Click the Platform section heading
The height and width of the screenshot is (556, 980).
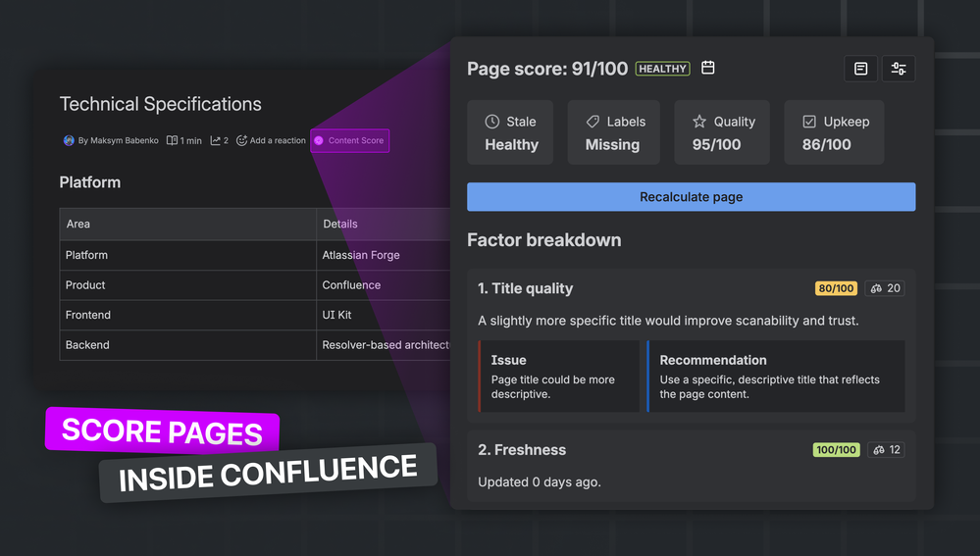click(90, 182)
